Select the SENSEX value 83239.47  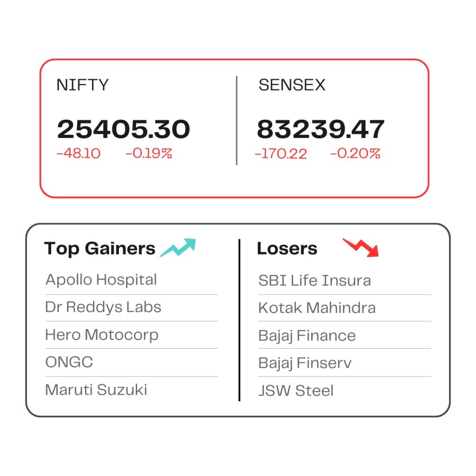point(321,129)
